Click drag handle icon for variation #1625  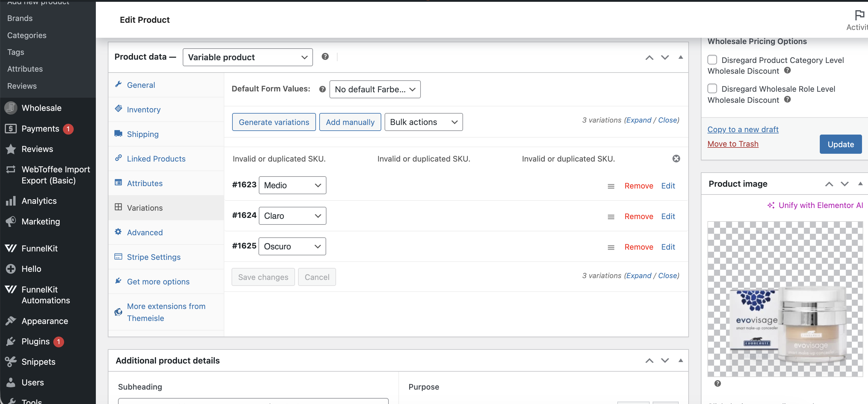tap(610, 247)
